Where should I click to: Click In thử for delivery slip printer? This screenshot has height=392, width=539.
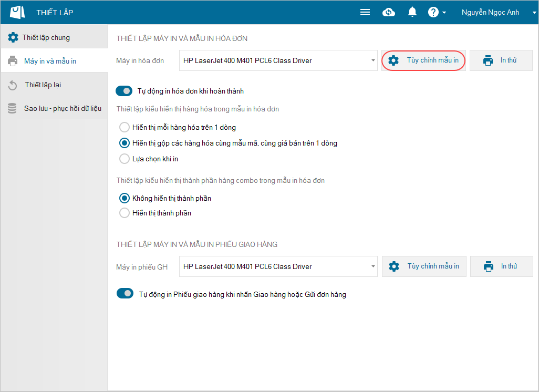[x=502, y=266]
